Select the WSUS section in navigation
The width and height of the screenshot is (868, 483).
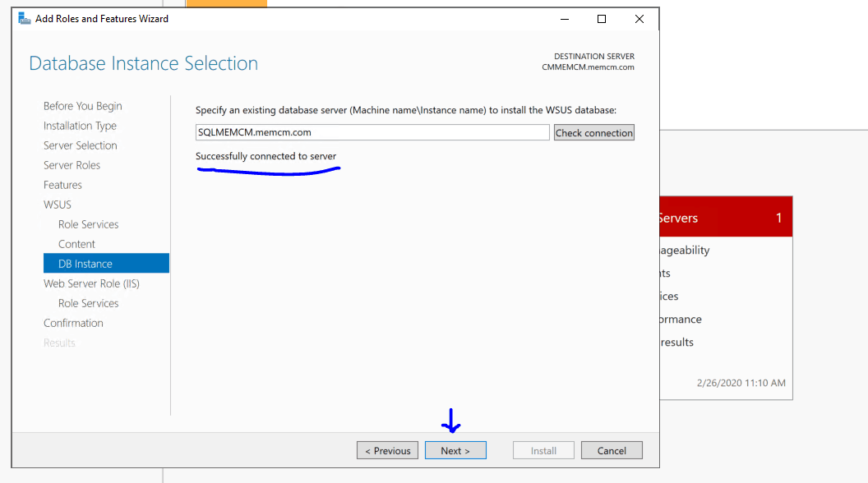(58, 205)
